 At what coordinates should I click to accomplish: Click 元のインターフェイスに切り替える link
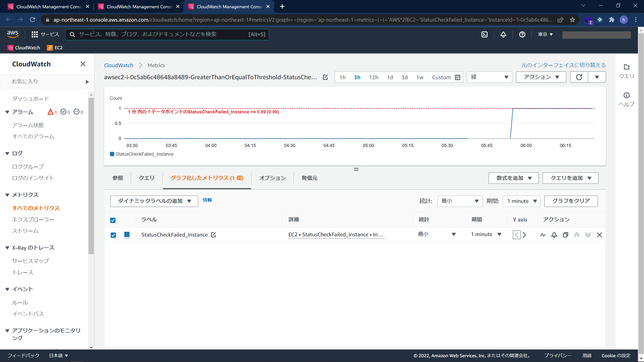coord(563,65)
